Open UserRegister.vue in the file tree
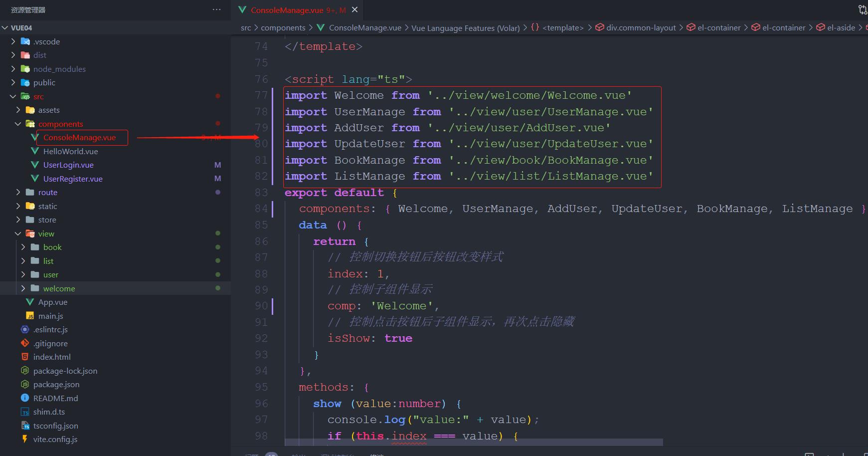Screen dimensions: 868x456 point(73,179)
